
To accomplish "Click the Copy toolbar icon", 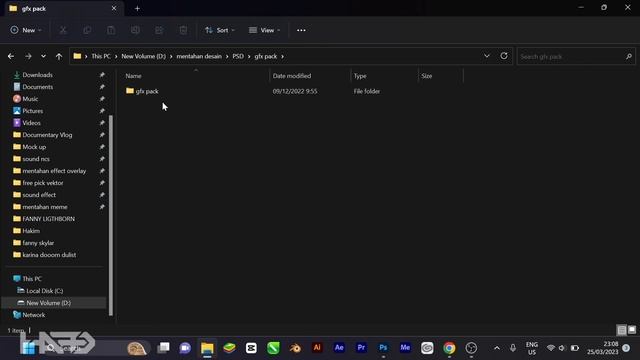I will coord(87,30).
